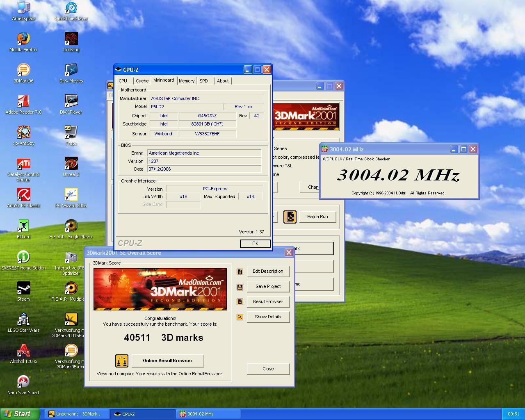Open the Fraps desktop icon
The image size is (525, 420).
point(71,136)
